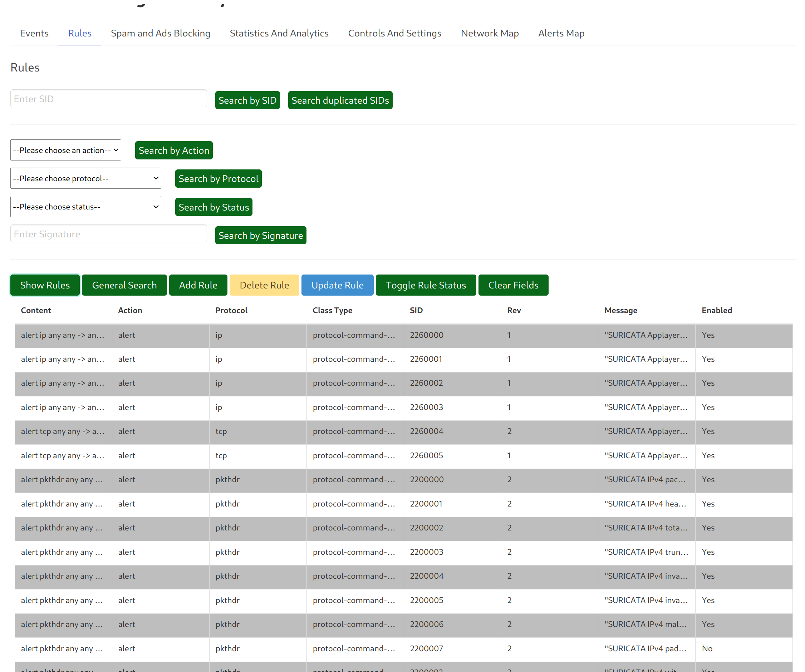
Task: Switch to Spam and Ads Blocking tab
Action: pyautogui.click(x=160, y=33)
